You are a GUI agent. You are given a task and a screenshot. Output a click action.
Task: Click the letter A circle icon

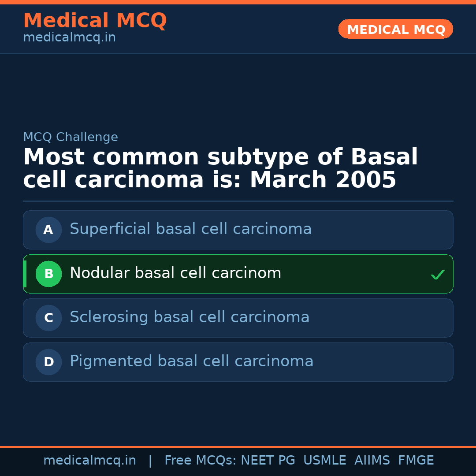(48, 230)
